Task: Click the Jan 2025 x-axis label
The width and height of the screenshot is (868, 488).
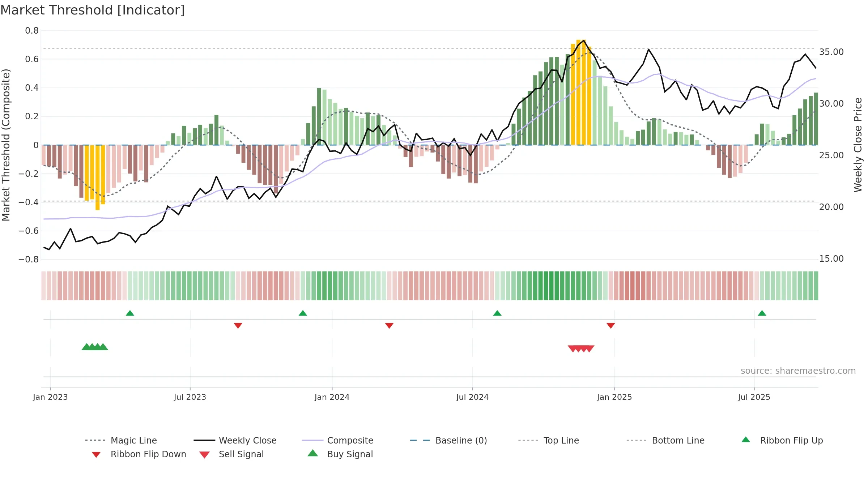Action: point(614,397)
